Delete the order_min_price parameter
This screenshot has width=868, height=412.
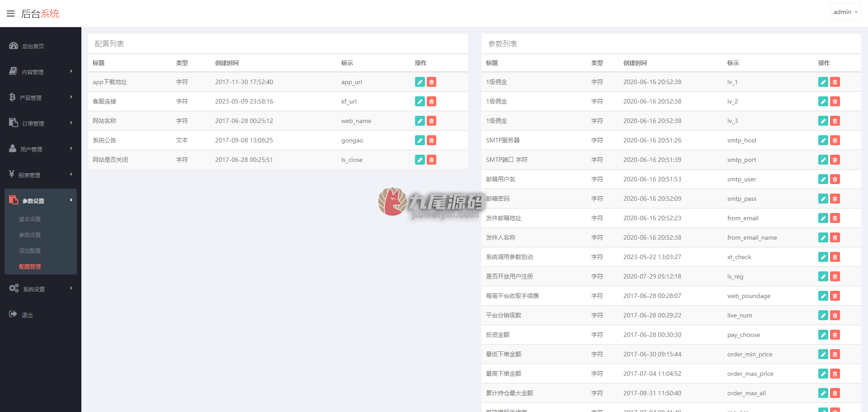(835, 354)
